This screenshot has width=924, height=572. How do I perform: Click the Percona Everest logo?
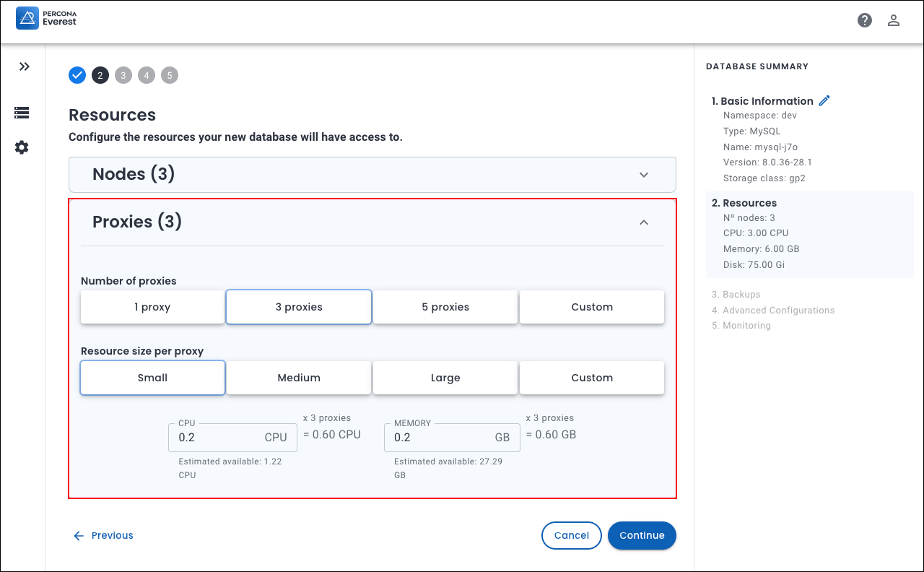(46, 18)
